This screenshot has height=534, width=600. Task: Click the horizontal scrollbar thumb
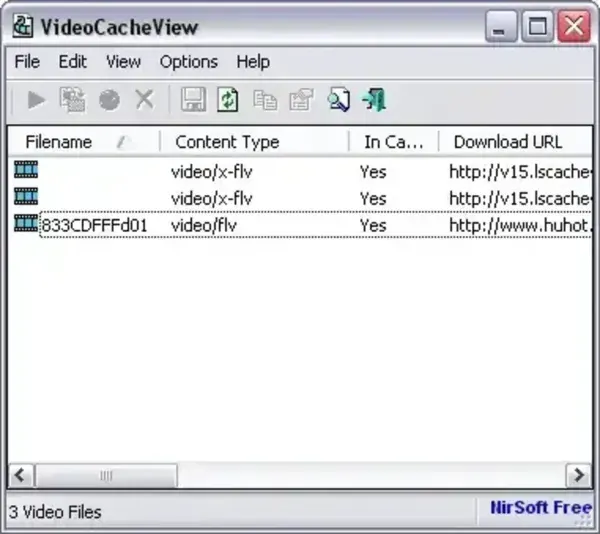point(106,475)
